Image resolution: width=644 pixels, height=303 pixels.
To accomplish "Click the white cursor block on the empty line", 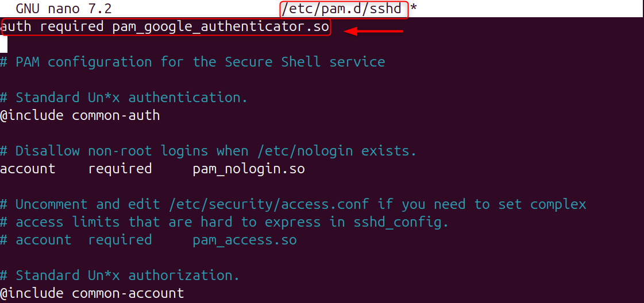I will 3,44.
